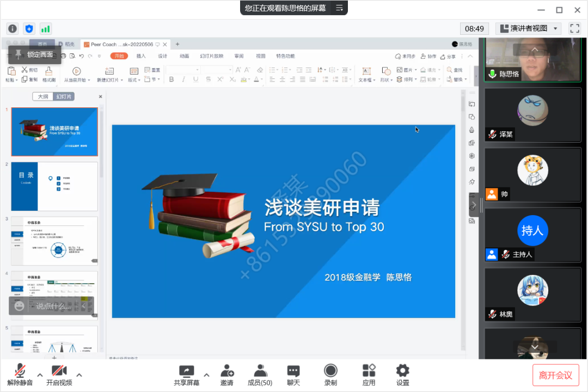The image size is (588, 392).
Task: Open the Apps icon
Action: pyautogui.click(x=369, y=375)
